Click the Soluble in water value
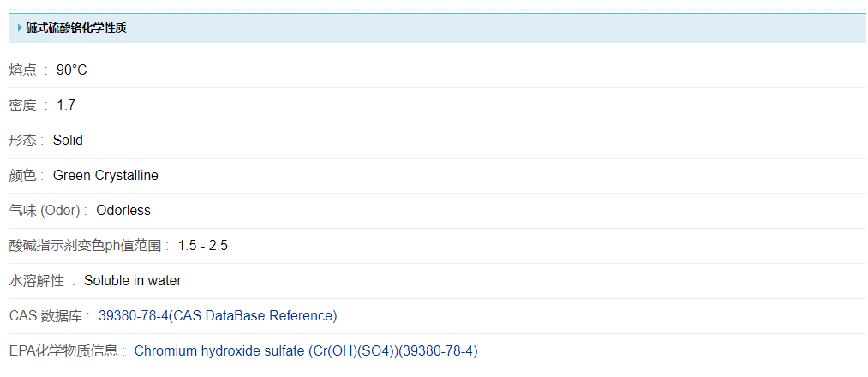868x377 pixels. [x=133, y=281]
